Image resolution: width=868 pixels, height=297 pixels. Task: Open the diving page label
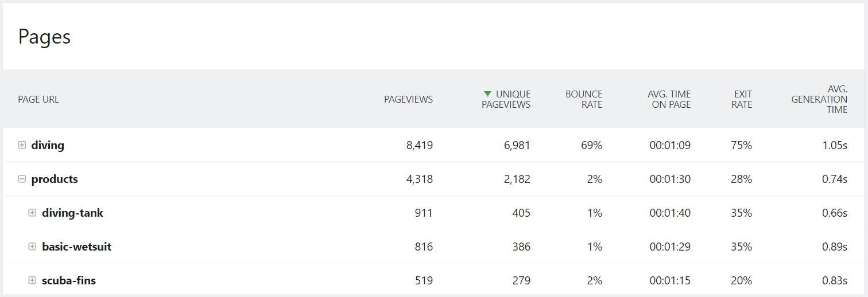click(48, 145)
